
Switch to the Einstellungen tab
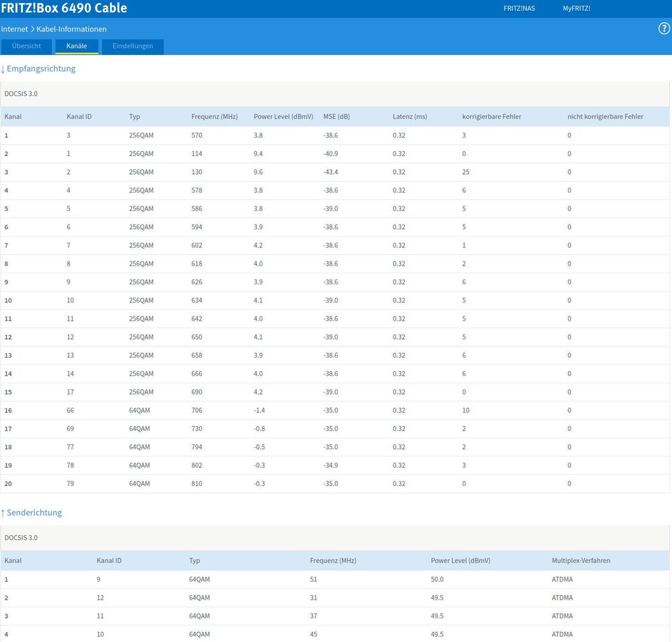tap(133, 46)
